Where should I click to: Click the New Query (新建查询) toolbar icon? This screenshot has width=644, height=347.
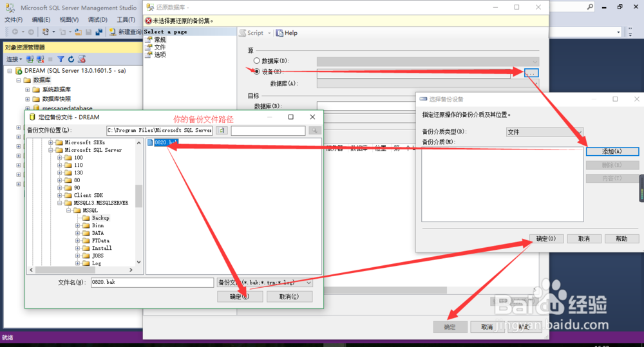[113, 32]
